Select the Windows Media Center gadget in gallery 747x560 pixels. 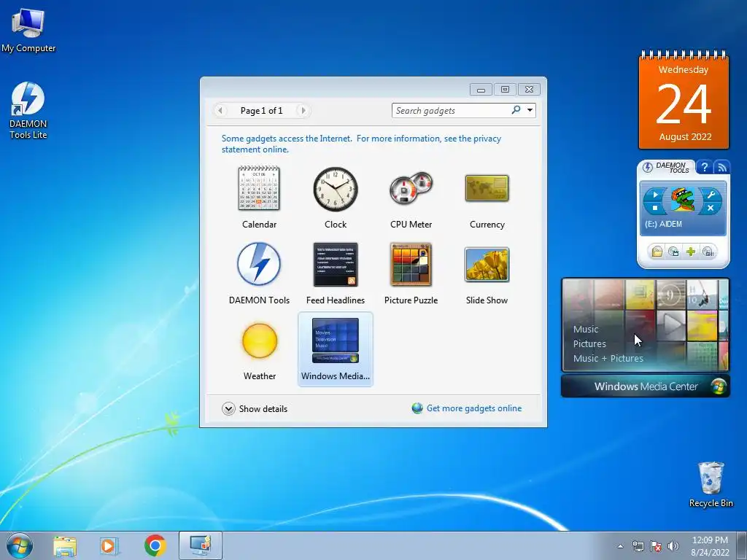pyautogui.click(x=336, y=349)
